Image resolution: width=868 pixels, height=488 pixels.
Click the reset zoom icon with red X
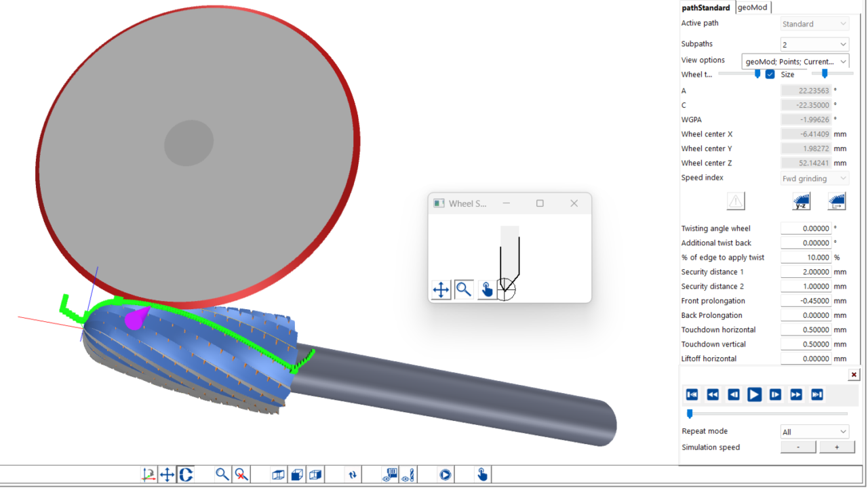click(x=241, y=474)
